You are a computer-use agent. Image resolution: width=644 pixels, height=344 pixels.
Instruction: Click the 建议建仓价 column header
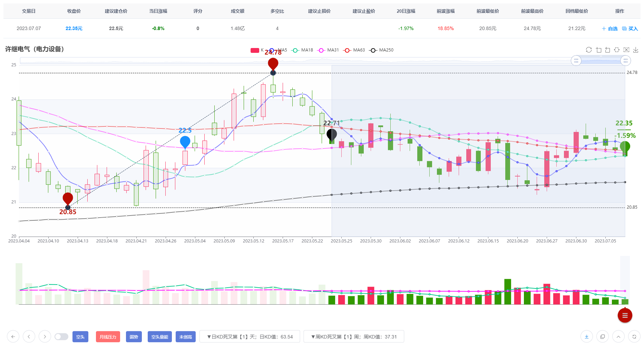tap(116, 11)
